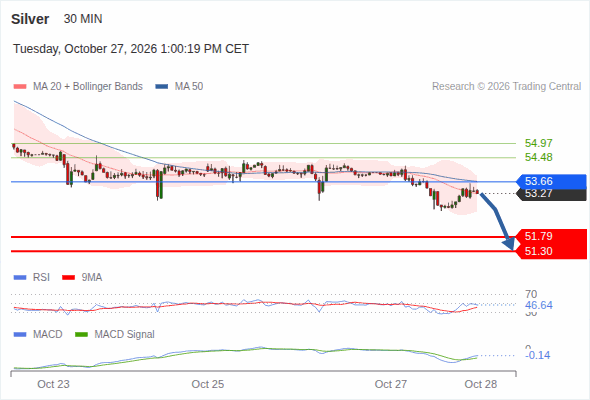
Task: Click the RSI 70 level label
Action: tap(531, 294)
